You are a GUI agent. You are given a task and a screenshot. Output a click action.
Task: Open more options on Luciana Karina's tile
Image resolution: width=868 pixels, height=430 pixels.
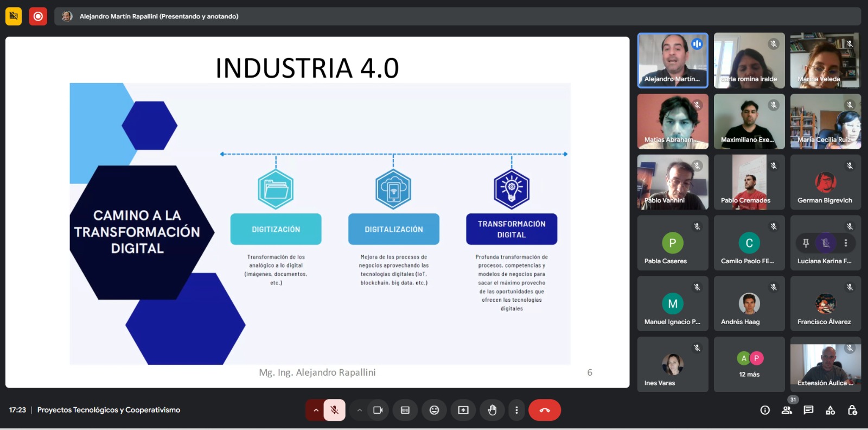click(x=846, y=243)
